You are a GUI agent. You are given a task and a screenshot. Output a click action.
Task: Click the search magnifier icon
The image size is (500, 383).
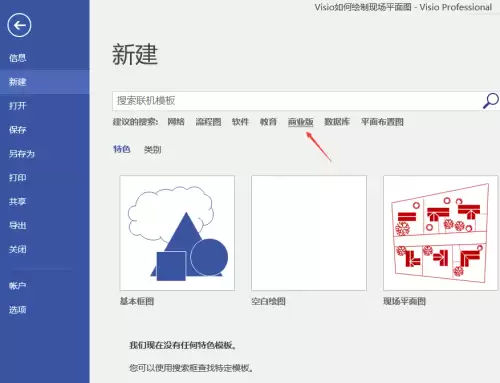pyautogui.click(x=491, y=101)
